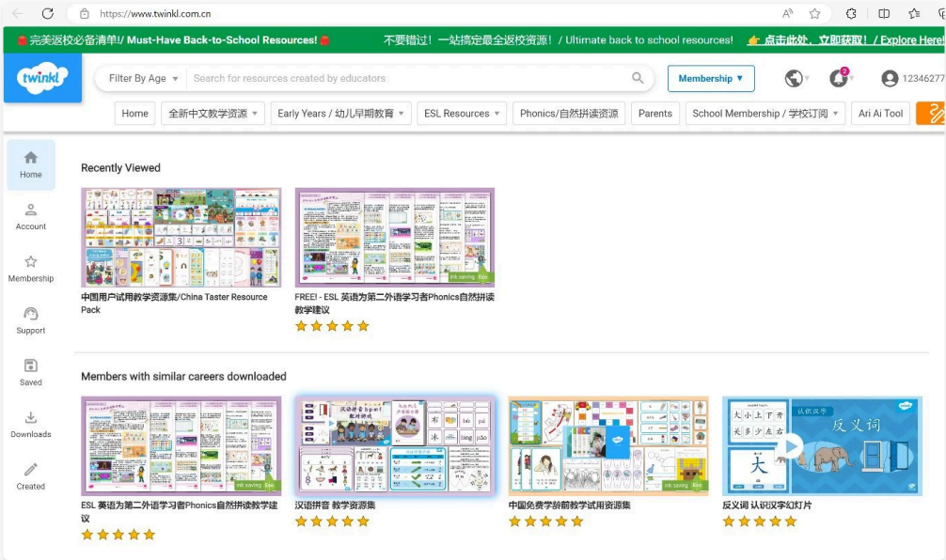Click the split screen icon
Image resolution: width=946 pixels, height=560 pixels.
[x=884, y=13]
